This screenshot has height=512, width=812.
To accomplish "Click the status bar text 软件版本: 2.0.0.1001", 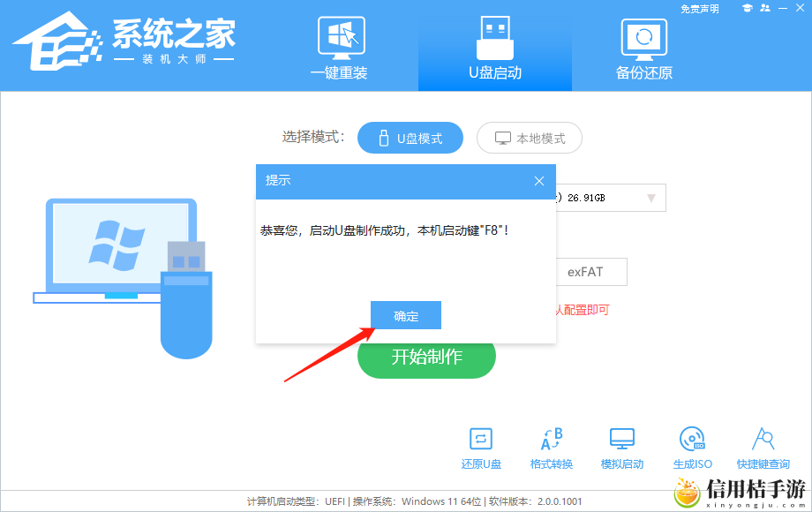I will click(535, 501).
